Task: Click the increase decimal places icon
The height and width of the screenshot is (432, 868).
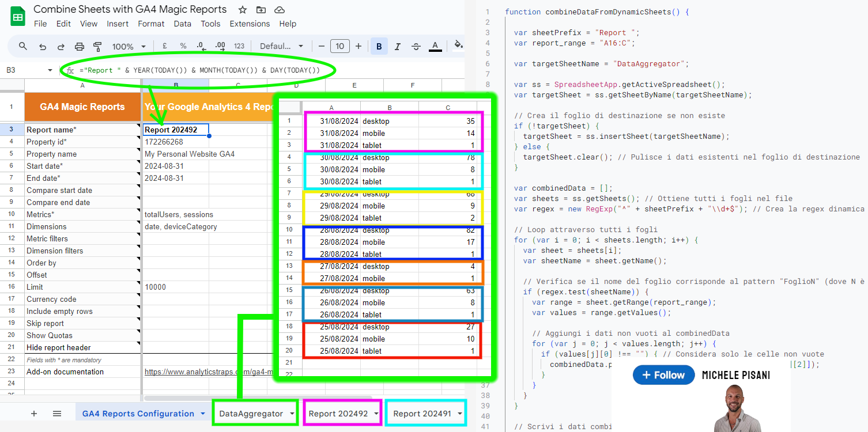Action: 220,46
